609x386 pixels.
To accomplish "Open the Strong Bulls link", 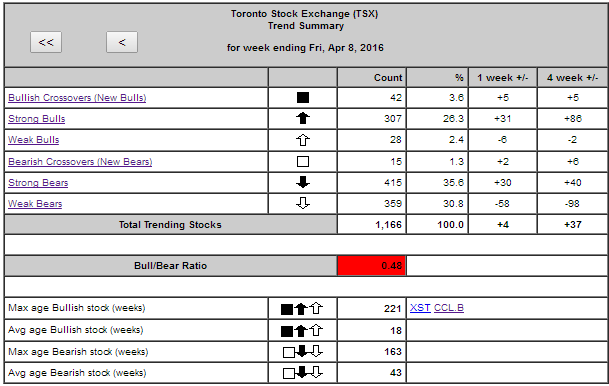I will point(37,118).
